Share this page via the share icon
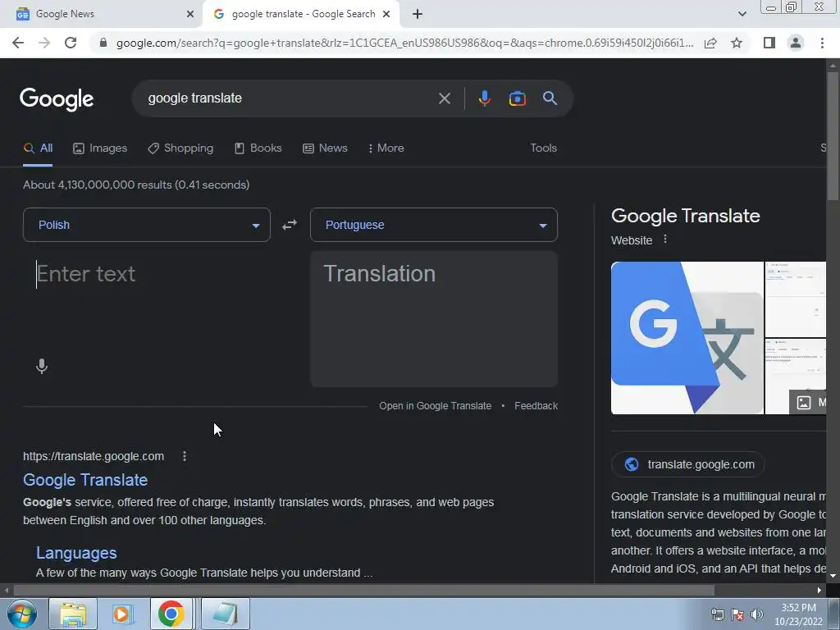Viewport: 840px width, 630px height. tap(710, 43)
